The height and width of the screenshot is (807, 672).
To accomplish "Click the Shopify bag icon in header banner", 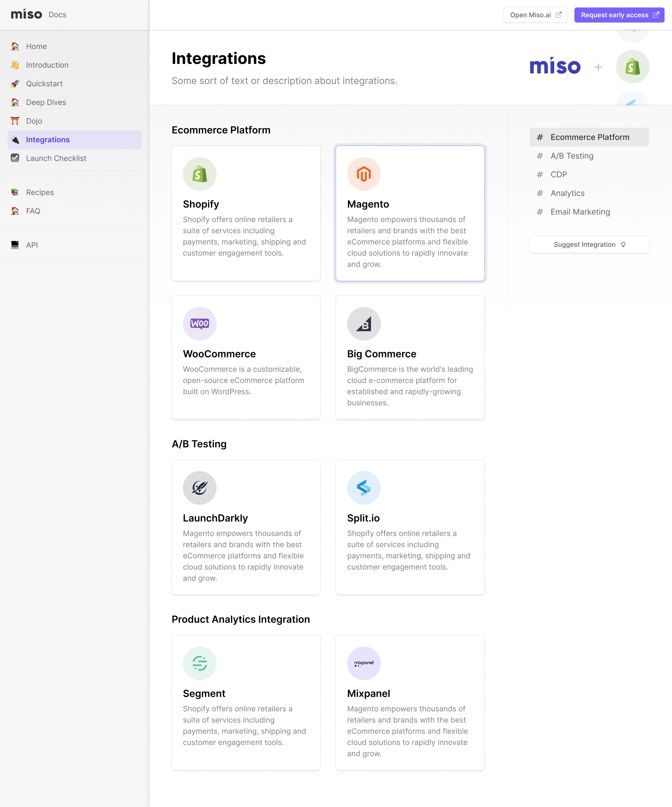I will (632, 67).
